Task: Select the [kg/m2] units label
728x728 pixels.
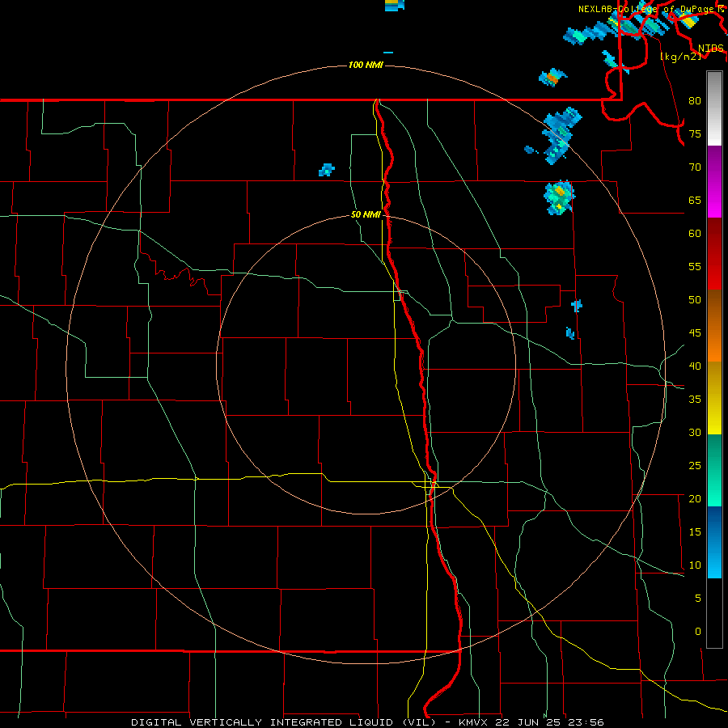Action: 680,57
